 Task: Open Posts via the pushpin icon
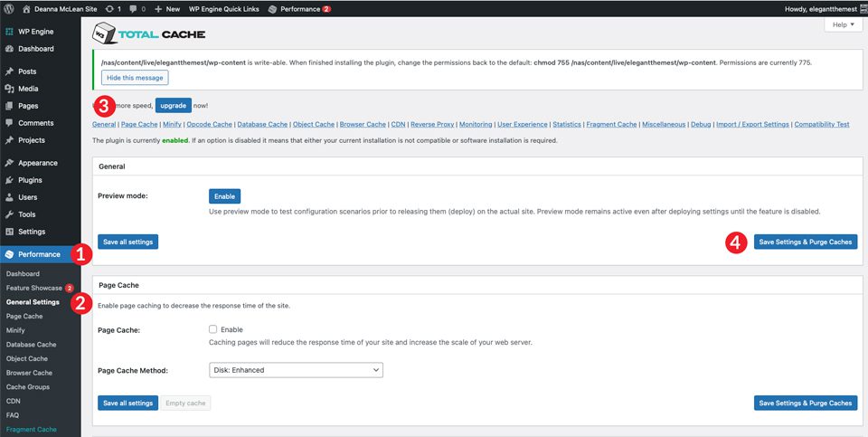click(x=9, y=71)
